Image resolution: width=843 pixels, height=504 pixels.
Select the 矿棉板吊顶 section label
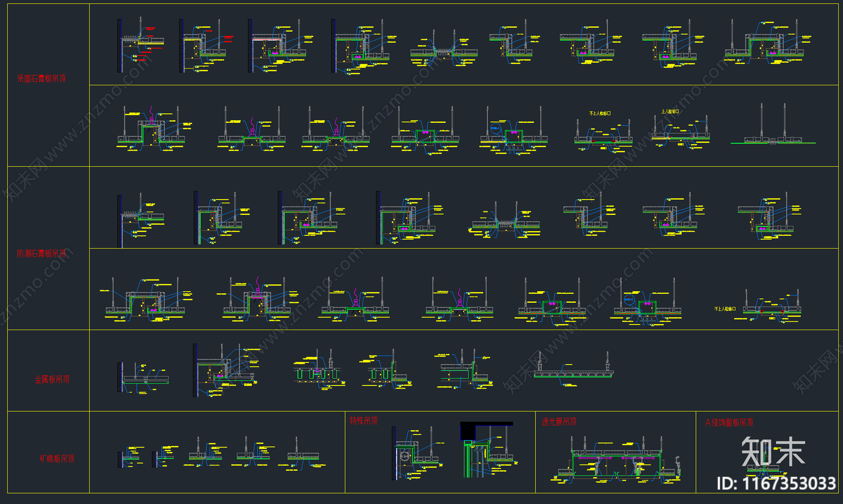tap(57, 459)
